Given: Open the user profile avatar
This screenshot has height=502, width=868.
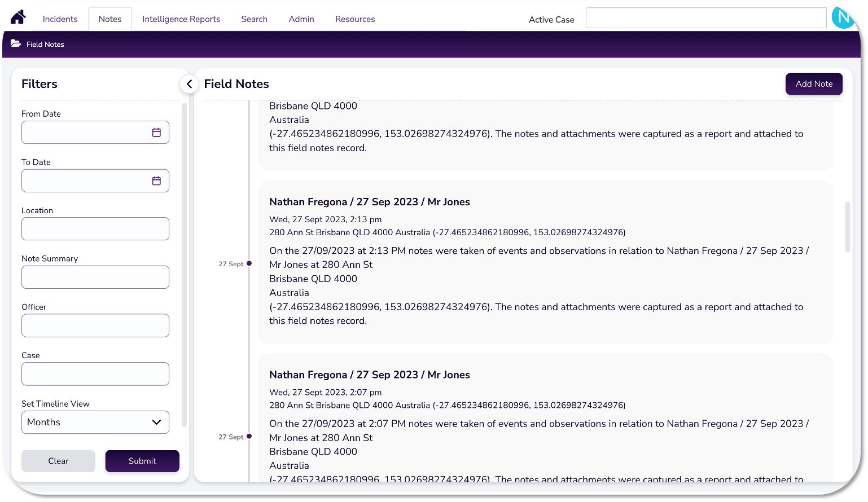Looking at the screenshot, I should [843, 18].
